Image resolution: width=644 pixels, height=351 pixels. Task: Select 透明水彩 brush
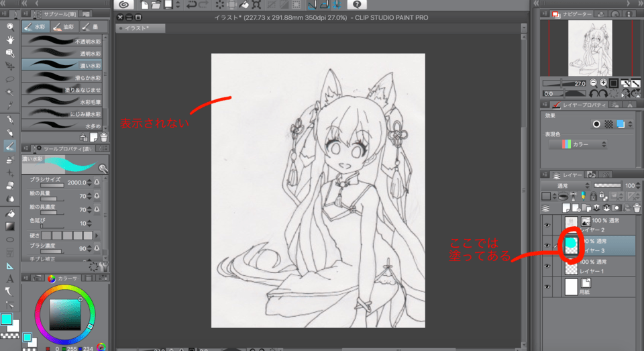pyautogui.click(x=62, y=52)
